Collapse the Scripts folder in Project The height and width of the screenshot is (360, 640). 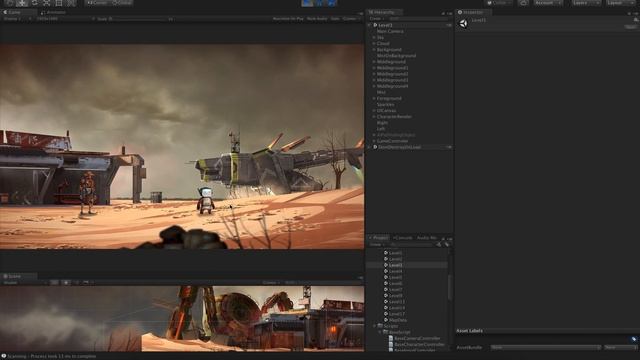[374, 326]
